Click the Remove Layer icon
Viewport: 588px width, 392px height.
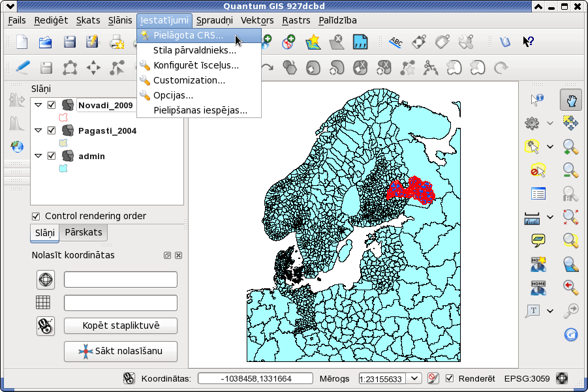pyautogui.click(x=337, y=42)
